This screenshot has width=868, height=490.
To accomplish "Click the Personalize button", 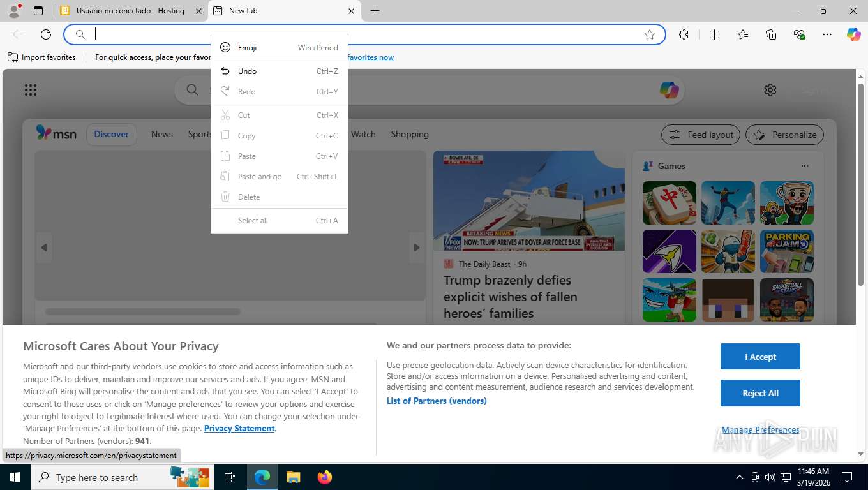I will [x=785, y=135].
